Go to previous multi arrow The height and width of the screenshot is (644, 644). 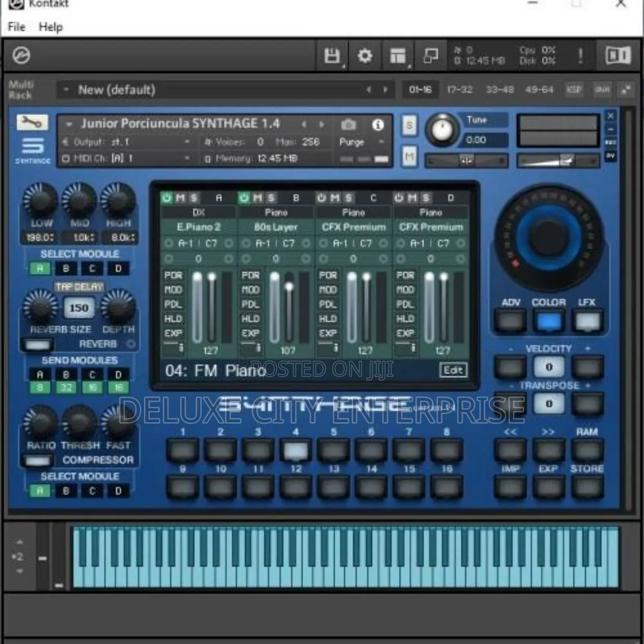tap(369, 89)
